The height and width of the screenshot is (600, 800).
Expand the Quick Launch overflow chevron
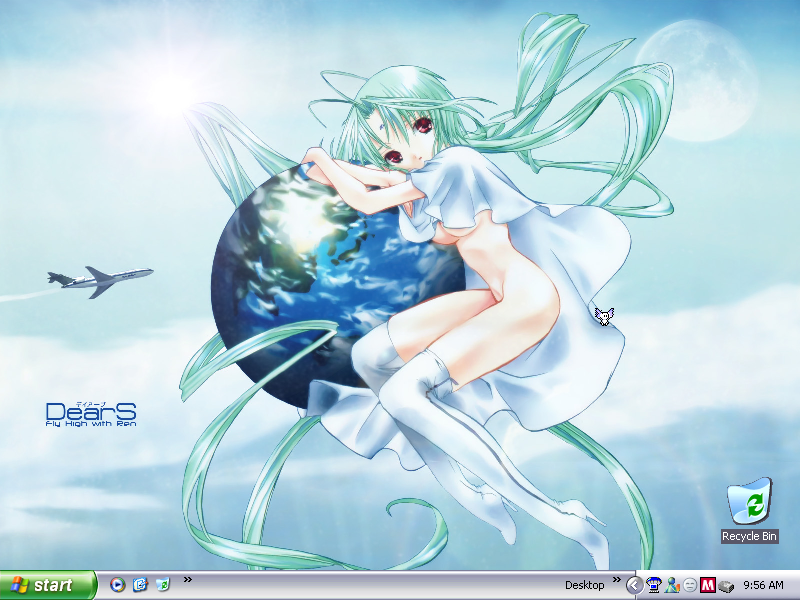(188, 580)
